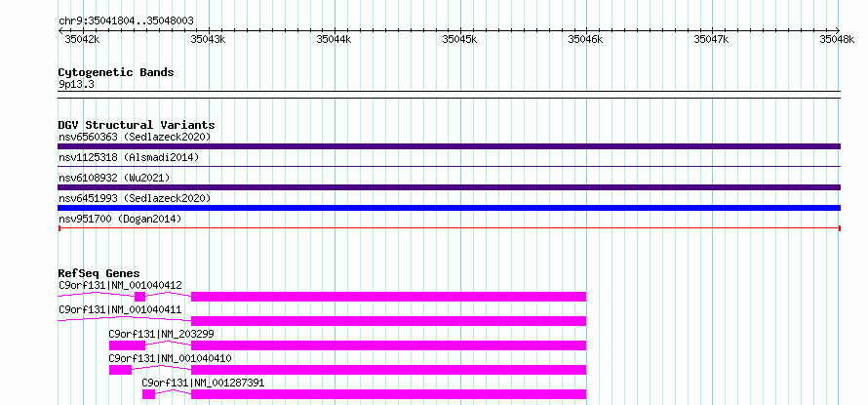Click the 35046k ruler label
Viewport: 868px width, 405px height.
(586, 39)
